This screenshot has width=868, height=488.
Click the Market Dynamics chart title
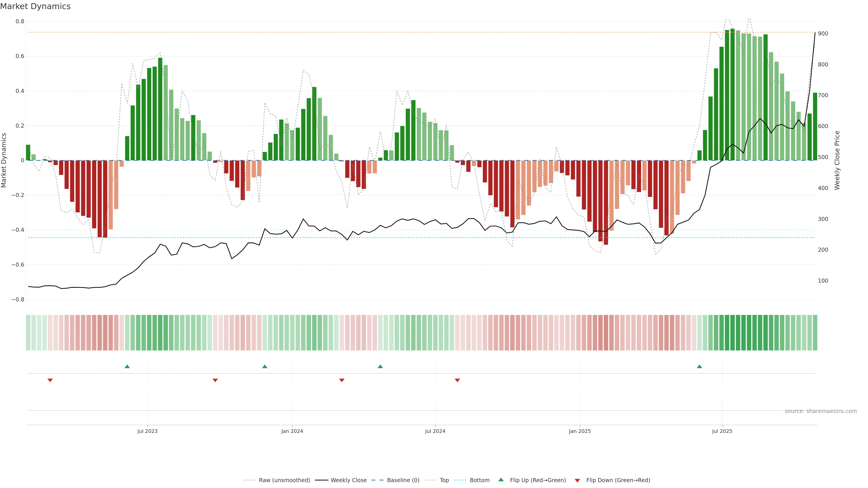click(x=35, y=6)
